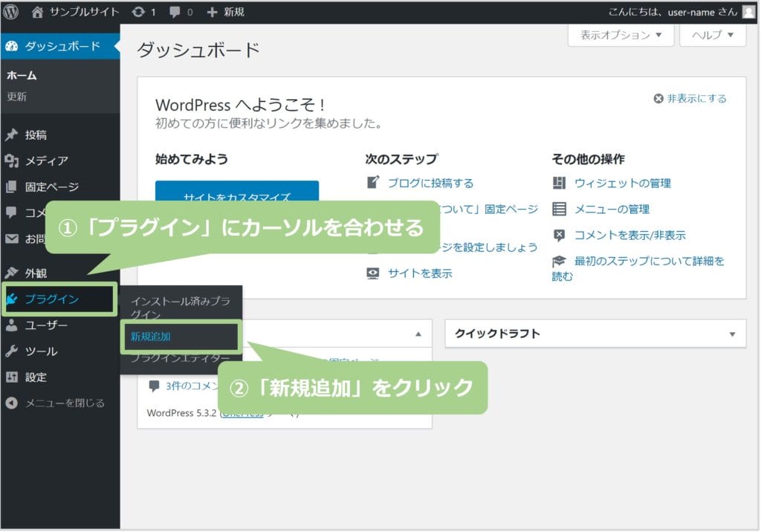Click the ツール wrench icon
Screen dimensions: 761x532
tap(12, 351)
